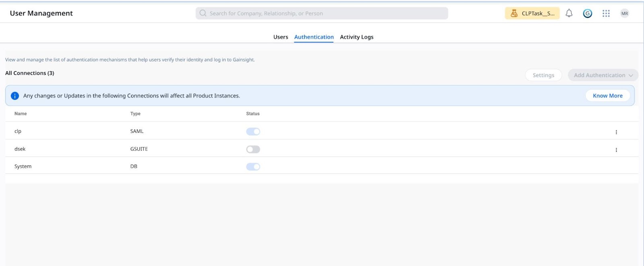The image size is (644, 266).
Task: Click the Gainsight G logo icon
Action: 587,13
